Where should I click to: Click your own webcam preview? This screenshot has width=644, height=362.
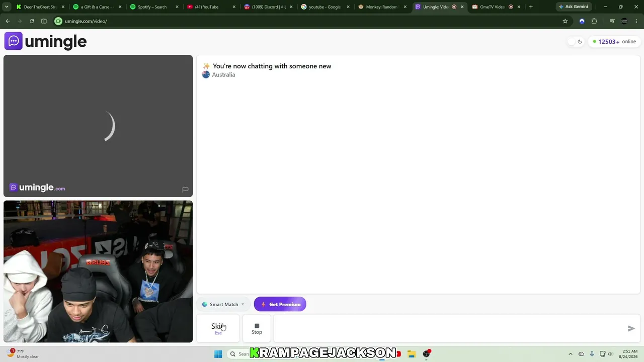click(98, 271)
